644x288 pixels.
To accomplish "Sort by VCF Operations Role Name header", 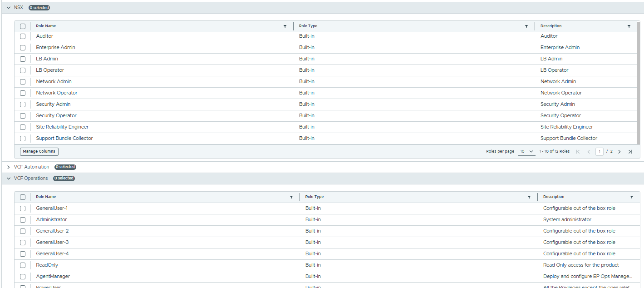I will click(x=46, y=197).
